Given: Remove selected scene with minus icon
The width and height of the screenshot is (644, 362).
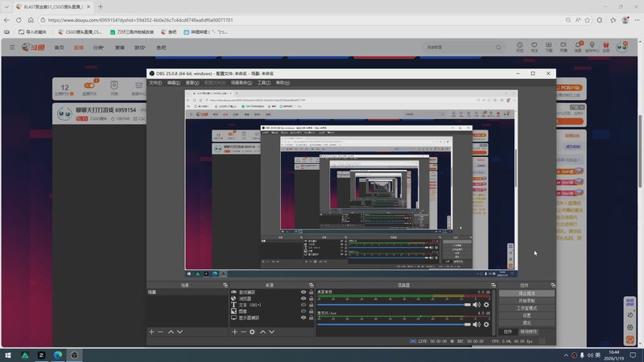Looking at the screenshot, I should pyautogui.click(x=160, y=331).
